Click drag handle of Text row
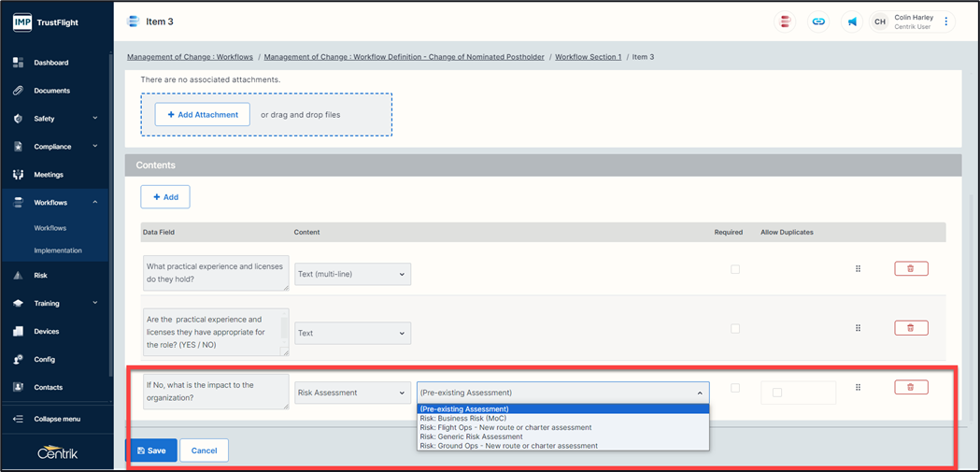Image resolution: width=980 pixels, height=472 pixels. 858,328
